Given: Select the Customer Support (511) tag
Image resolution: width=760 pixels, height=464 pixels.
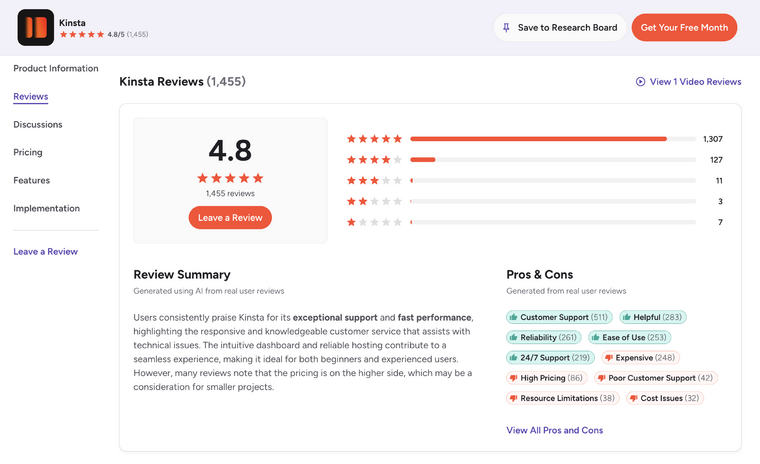Looking at the screenshot, I should point(559,318).
